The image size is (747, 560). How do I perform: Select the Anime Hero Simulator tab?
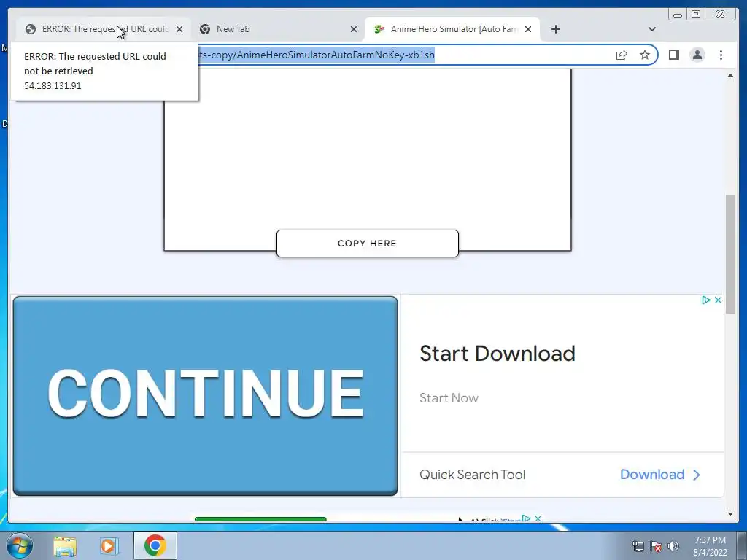click(452, 29)
